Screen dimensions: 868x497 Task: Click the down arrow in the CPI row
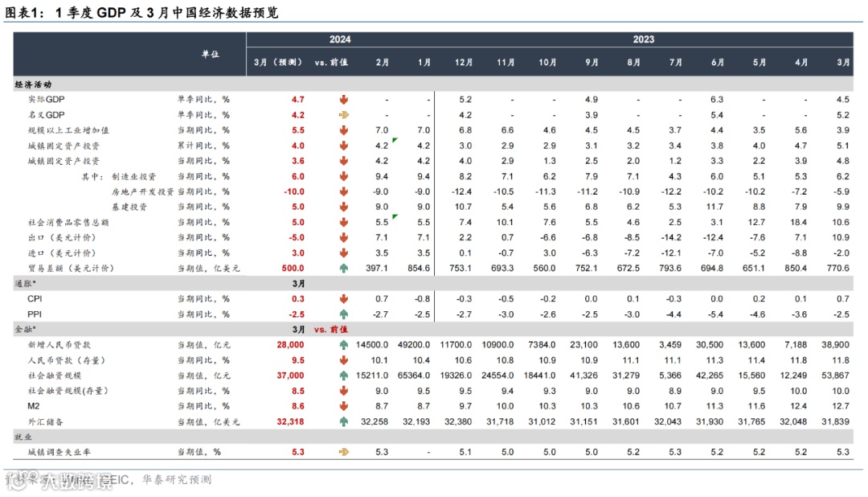344,298
